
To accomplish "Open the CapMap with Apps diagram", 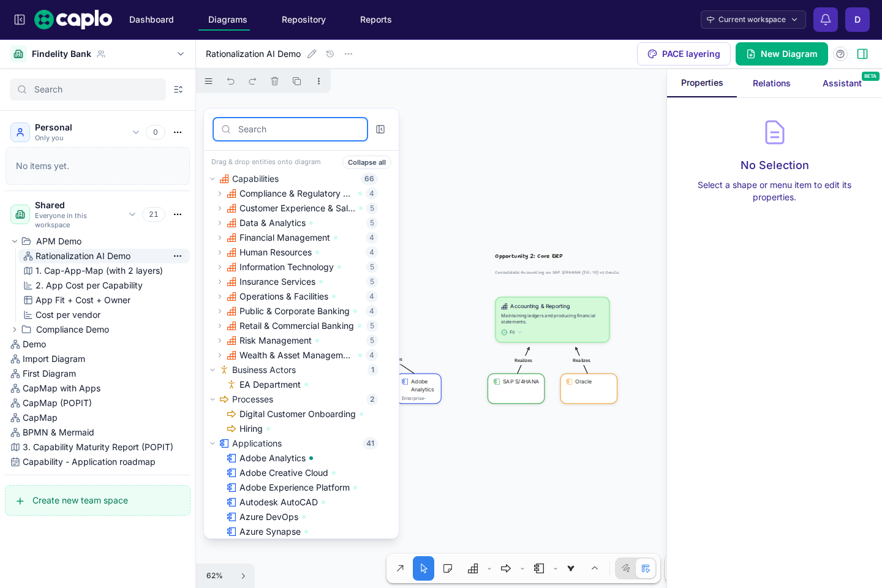I will pos(61,388).
